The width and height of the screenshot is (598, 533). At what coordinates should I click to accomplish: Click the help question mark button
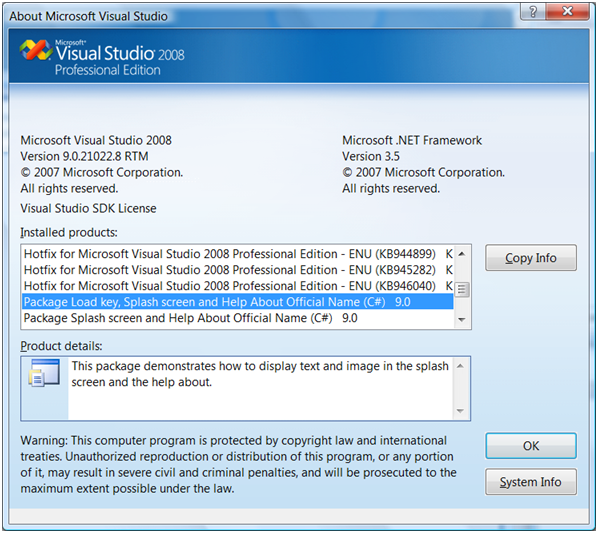coord(533,11)
